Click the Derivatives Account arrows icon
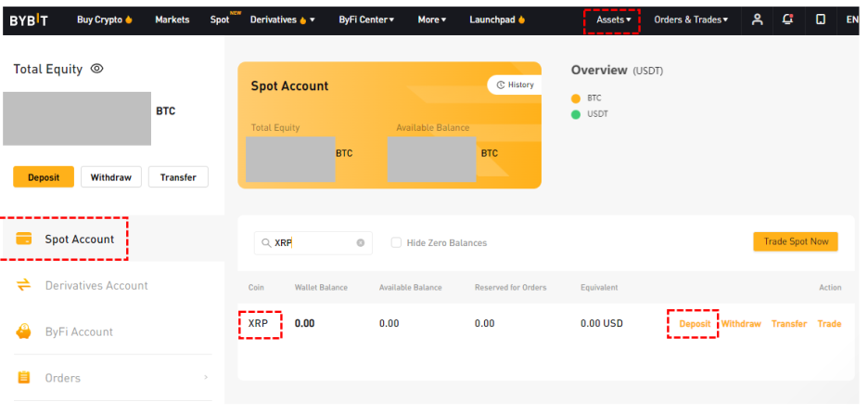 tap(24, 285)
